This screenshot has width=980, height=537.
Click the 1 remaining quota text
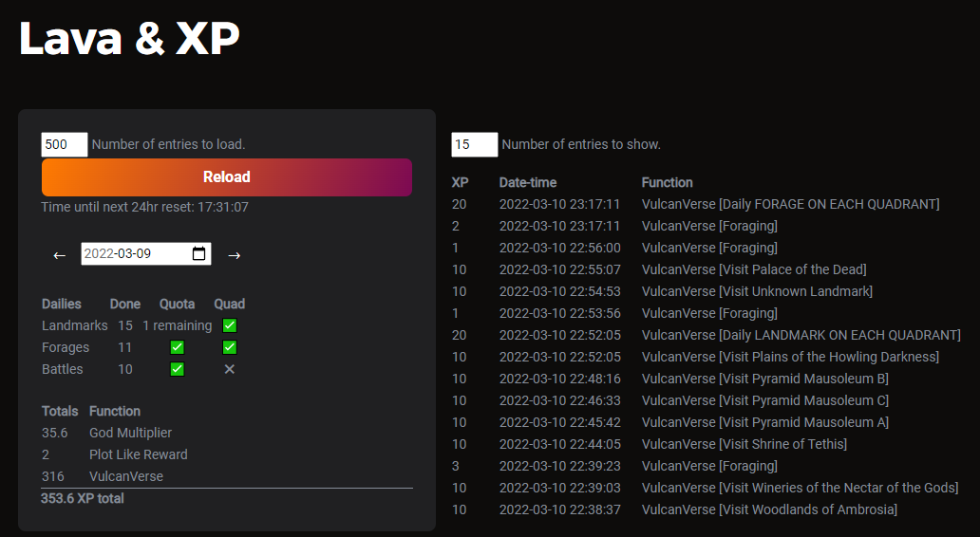point(177,325)
